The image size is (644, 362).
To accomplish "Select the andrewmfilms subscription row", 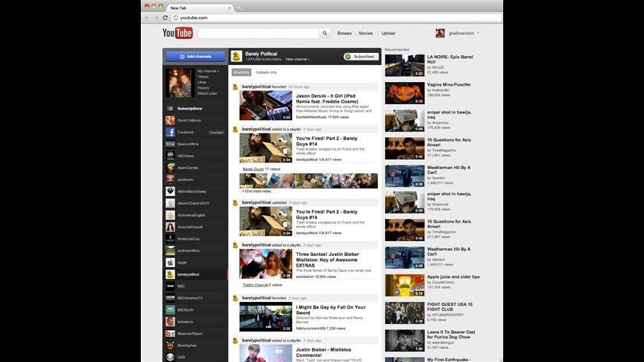I will pyautogui.click(x=195, y=250).
